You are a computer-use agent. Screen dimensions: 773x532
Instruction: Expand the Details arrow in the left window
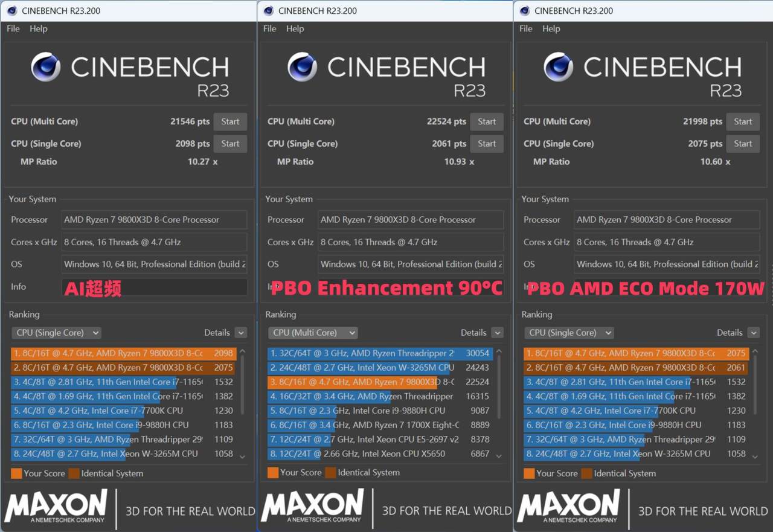click(x=241, y=333)
